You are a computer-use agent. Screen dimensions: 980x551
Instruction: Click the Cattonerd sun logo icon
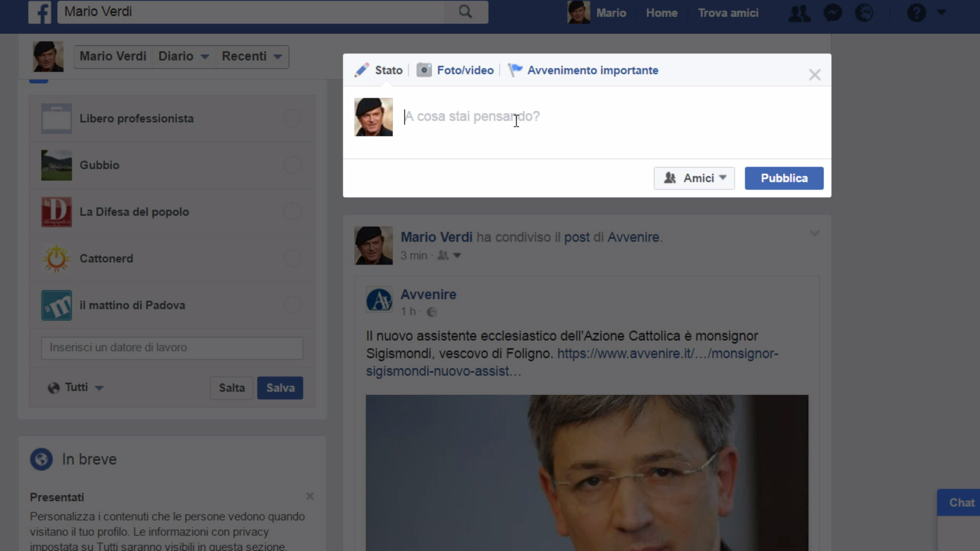click(57, 258)
